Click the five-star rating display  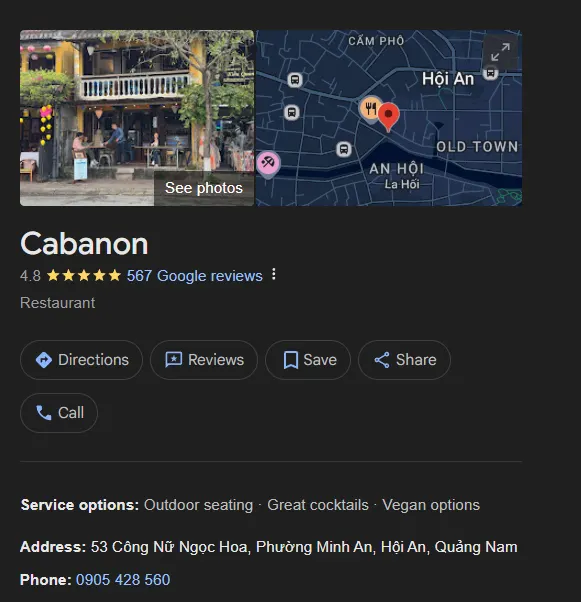(x=84, y=276)
